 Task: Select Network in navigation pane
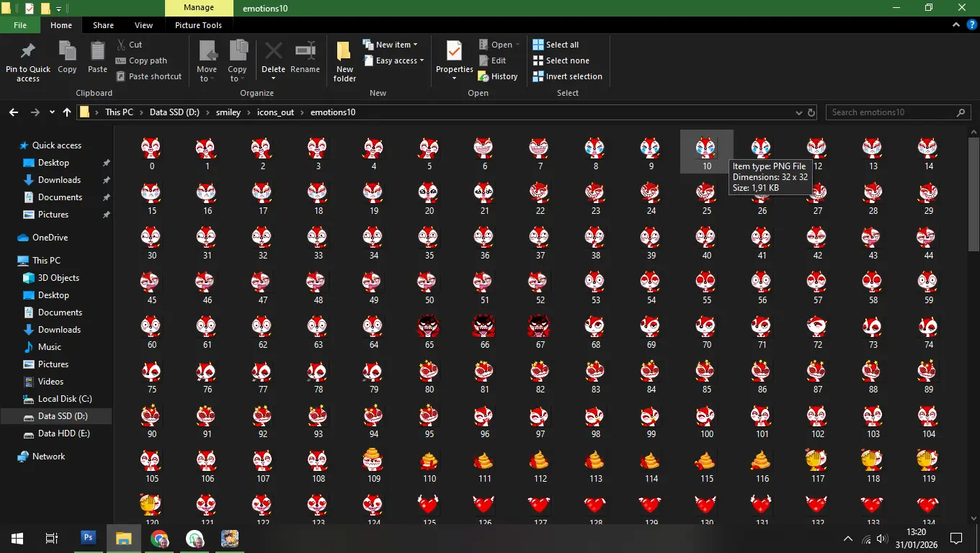point(48,457)
